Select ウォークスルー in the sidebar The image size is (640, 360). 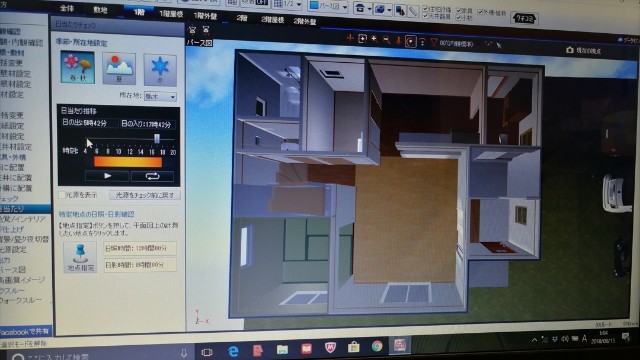tap(21, 300)
